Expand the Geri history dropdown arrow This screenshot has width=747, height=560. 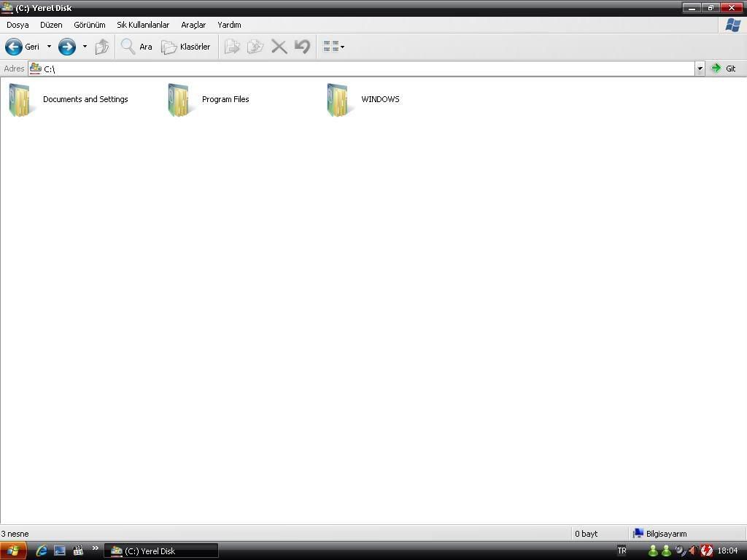tap(49, 47)
